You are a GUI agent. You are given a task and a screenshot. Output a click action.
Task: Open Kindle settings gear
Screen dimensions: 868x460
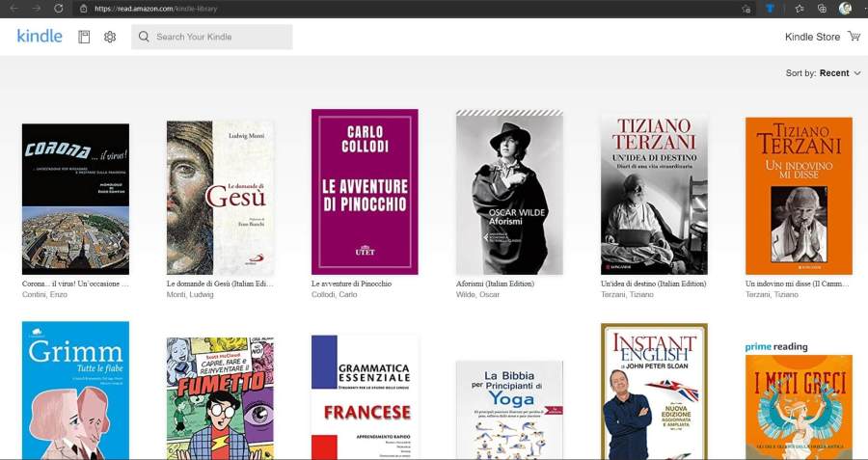click(110, 37)
